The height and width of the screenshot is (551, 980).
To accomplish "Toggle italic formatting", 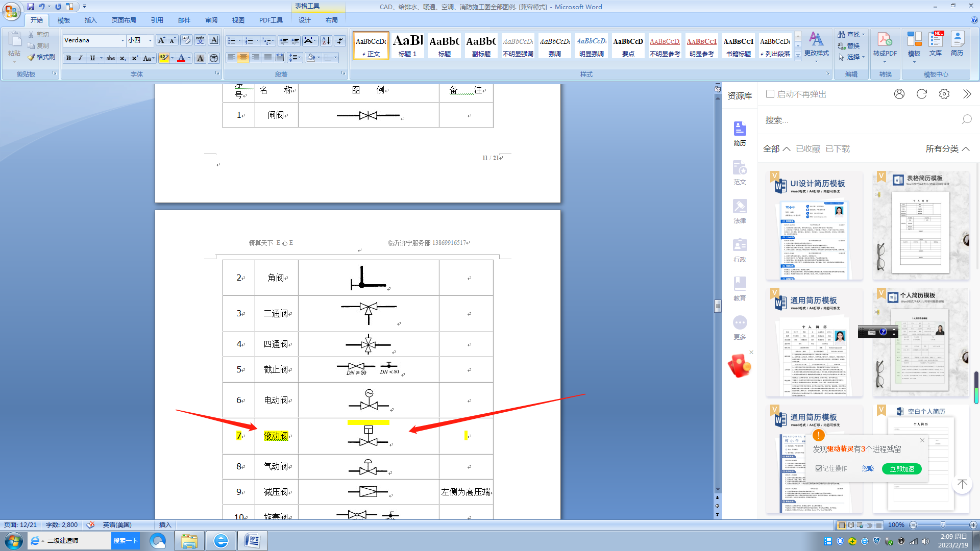I will pos(80,58).
